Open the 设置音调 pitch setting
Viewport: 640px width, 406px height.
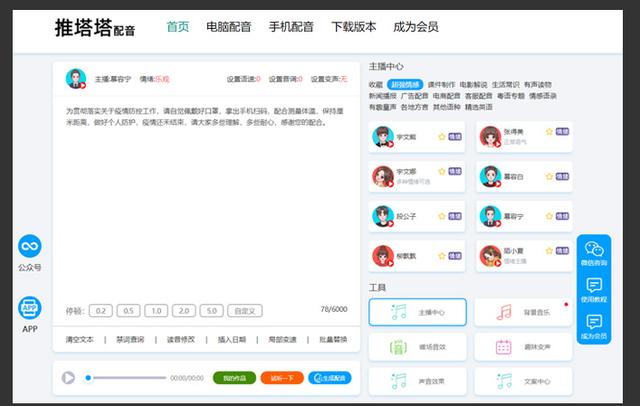[292, 78]
